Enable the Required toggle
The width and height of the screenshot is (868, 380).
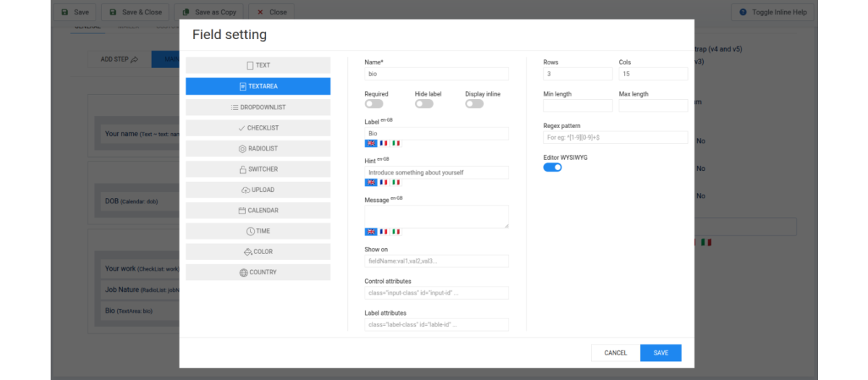[x=374, y=104]
